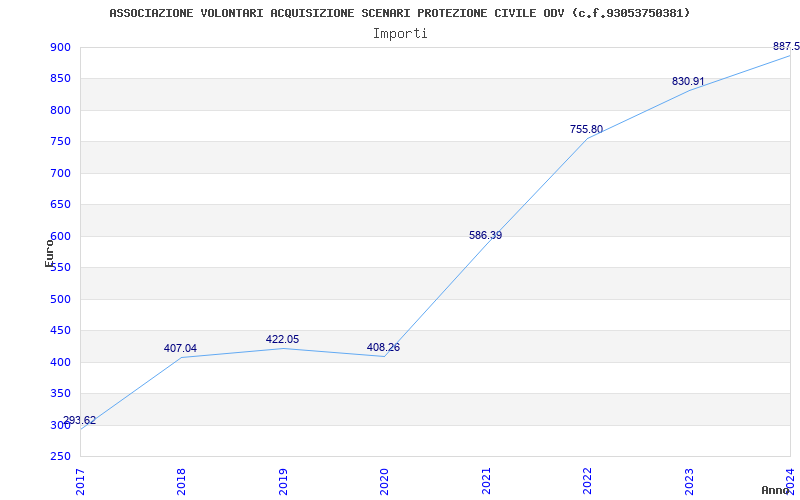The width and height of the screenshot is (800, 500).
Task: Click the 2024 year tick label
Action: (x=790, y=480)
